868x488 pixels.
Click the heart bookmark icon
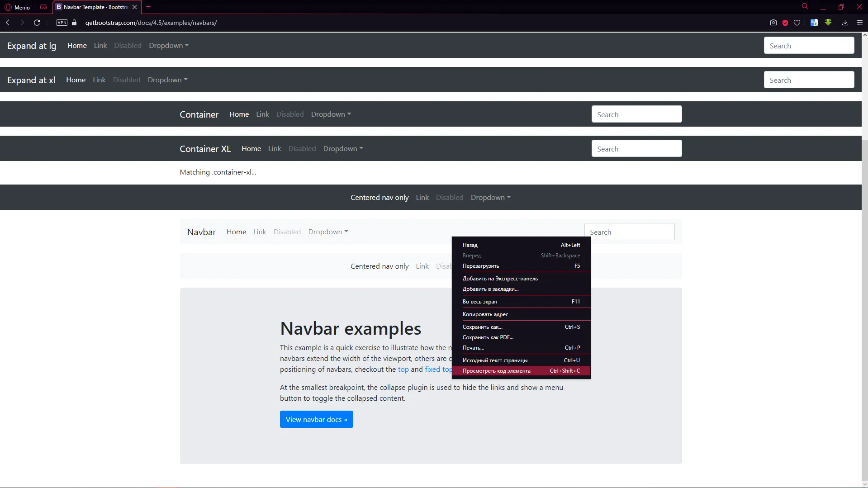(797, 23)
